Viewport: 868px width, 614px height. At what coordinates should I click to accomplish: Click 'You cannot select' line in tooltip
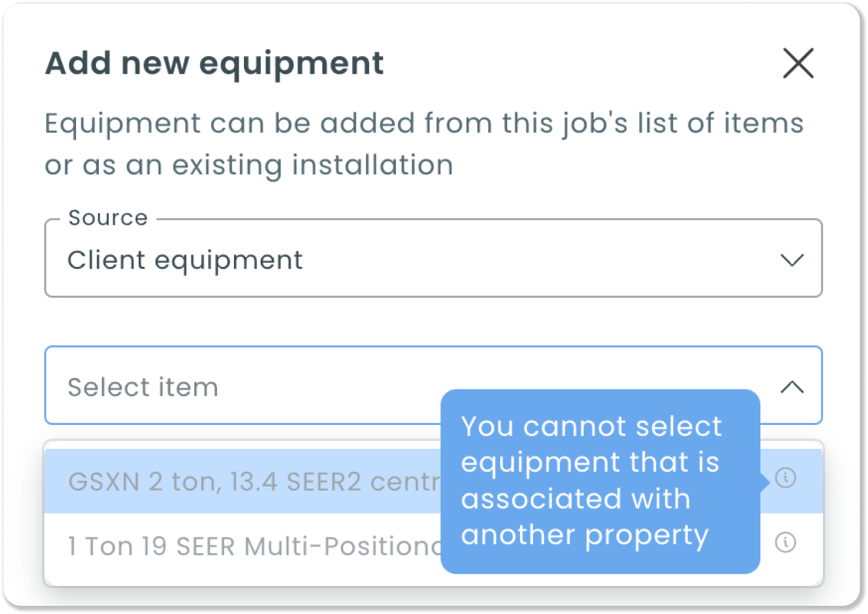coord(591,426)
